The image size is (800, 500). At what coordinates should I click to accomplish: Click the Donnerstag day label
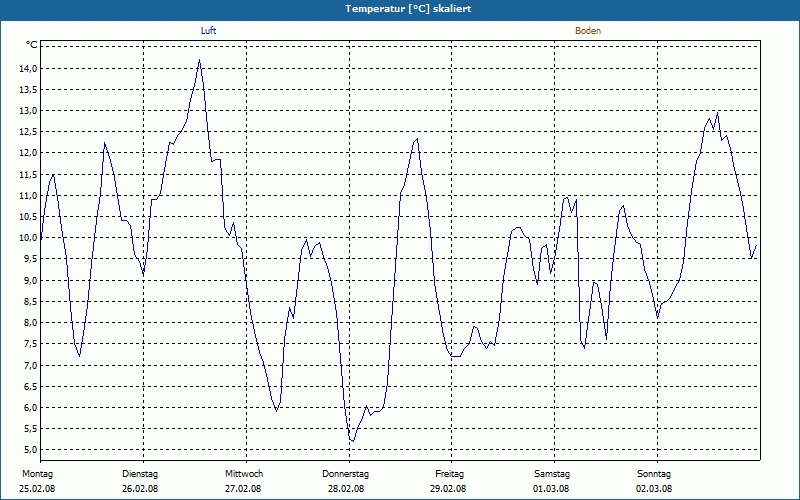pos(345,474)
